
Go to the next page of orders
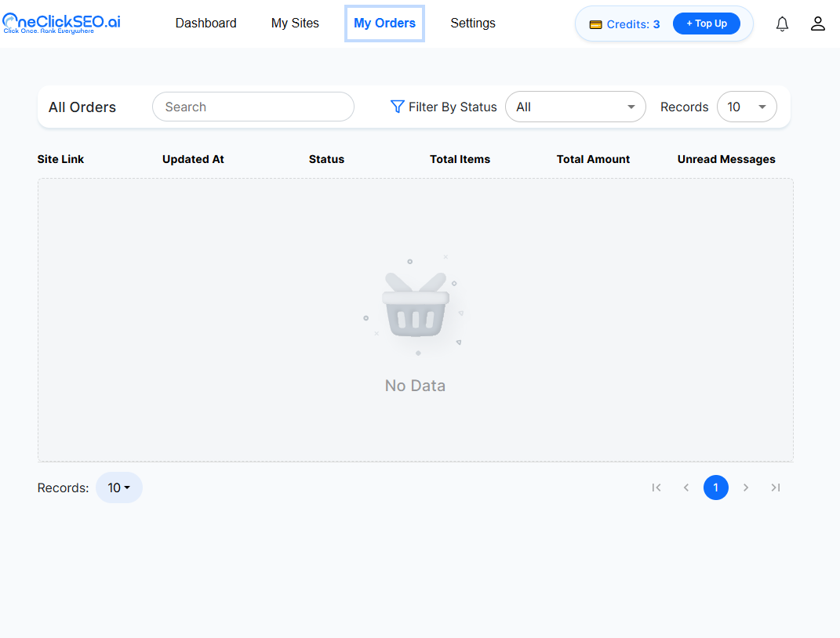tap(746, 488)
